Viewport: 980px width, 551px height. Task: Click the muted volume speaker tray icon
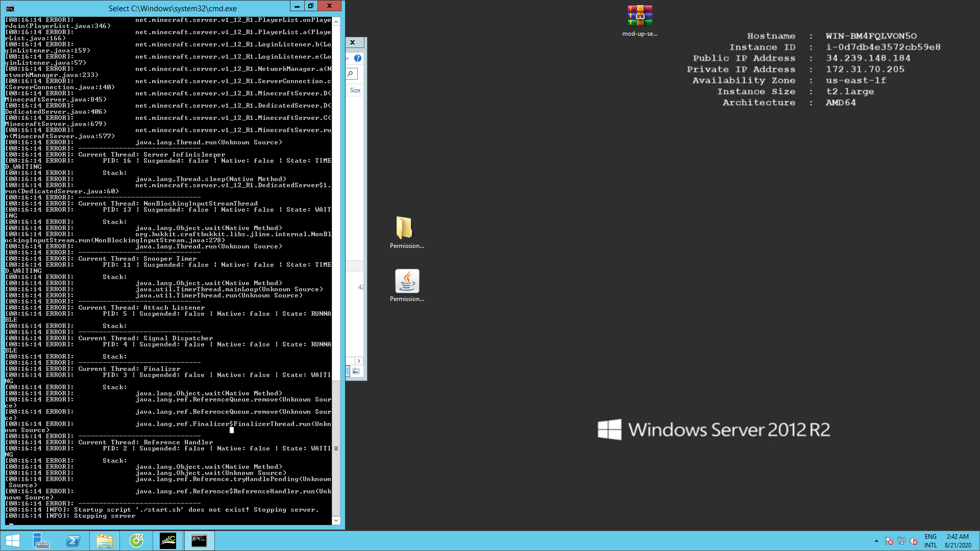pos(914,541)
